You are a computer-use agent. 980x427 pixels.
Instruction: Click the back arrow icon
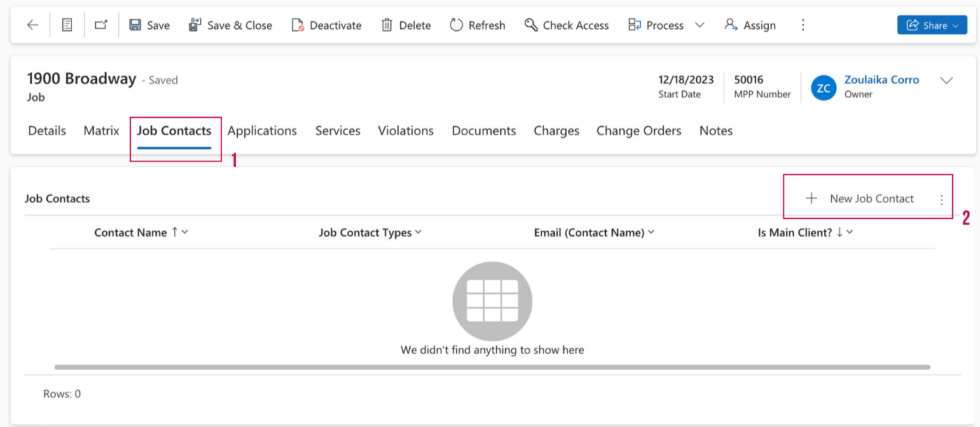(x=32, y=25)
